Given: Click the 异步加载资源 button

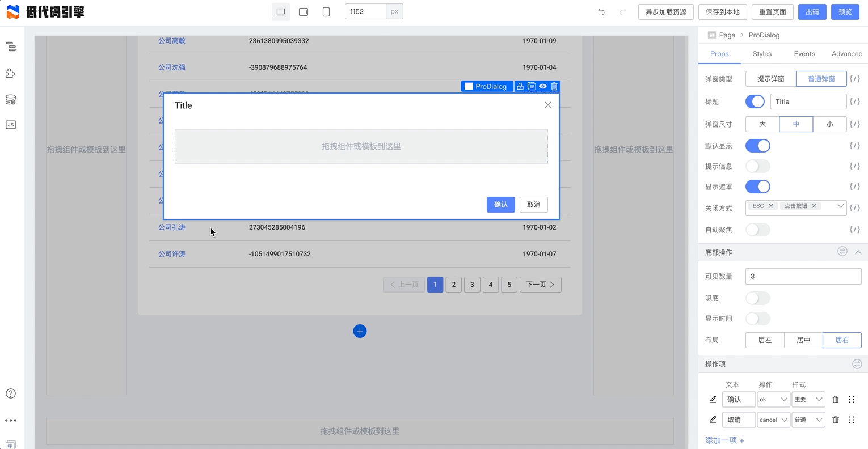Looking at the screenshot, I should point(666,12).
